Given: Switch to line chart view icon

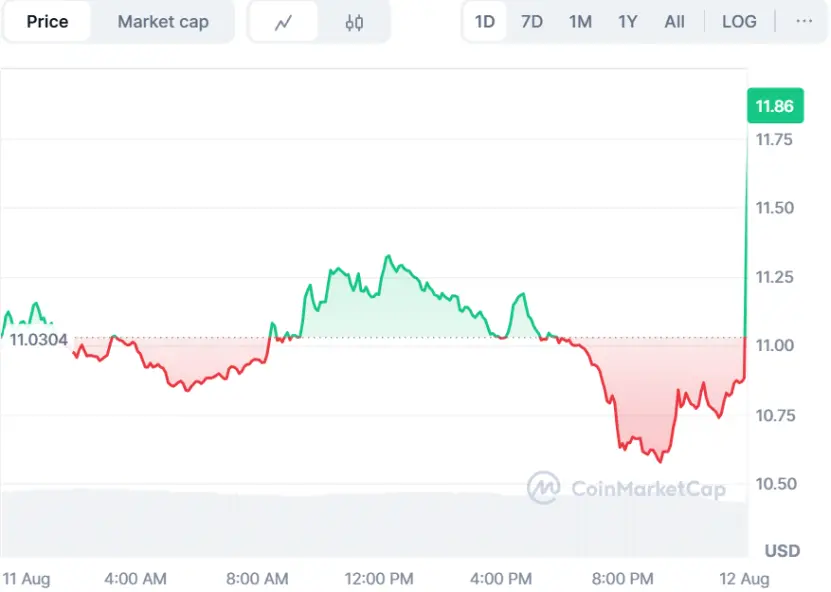Looking at the screenshot, I should [x=283, y=22].
